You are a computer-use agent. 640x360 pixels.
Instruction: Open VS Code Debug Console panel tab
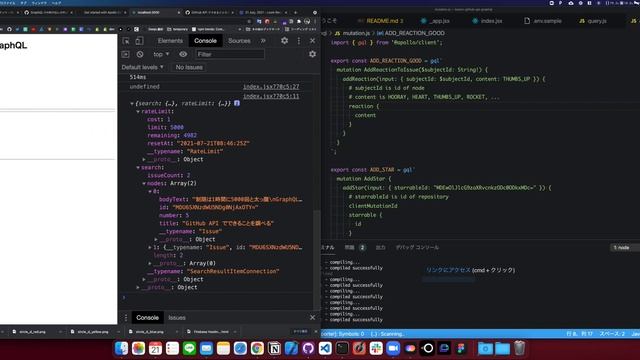coord(417,247)
